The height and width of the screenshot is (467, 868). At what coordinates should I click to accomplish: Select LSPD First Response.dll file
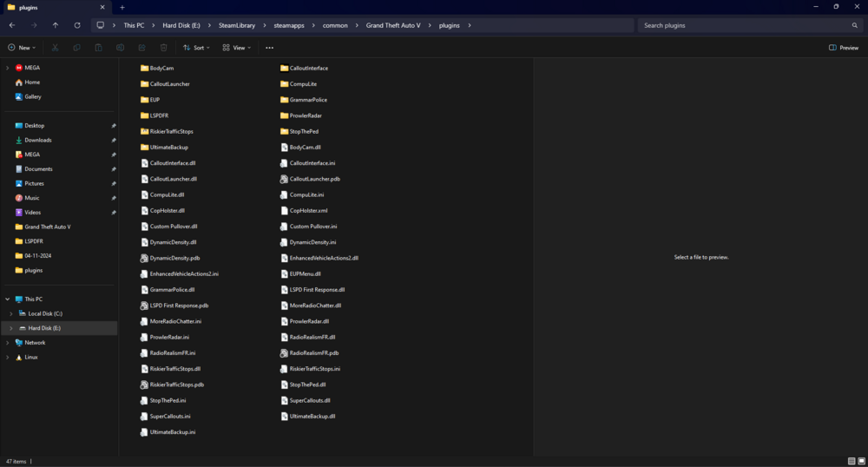coord(312,290)
